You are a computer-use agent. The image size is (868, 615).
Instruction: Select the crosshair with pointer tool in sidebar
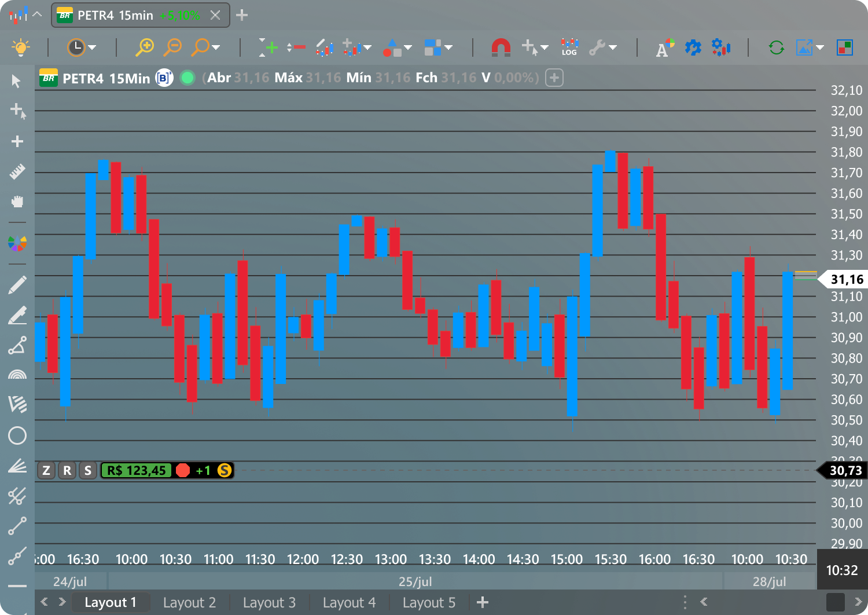point(18,111)
